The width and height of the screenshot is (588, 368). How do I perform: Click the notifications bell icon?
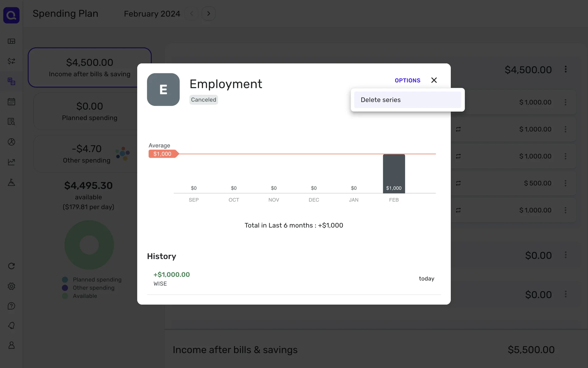11,325
